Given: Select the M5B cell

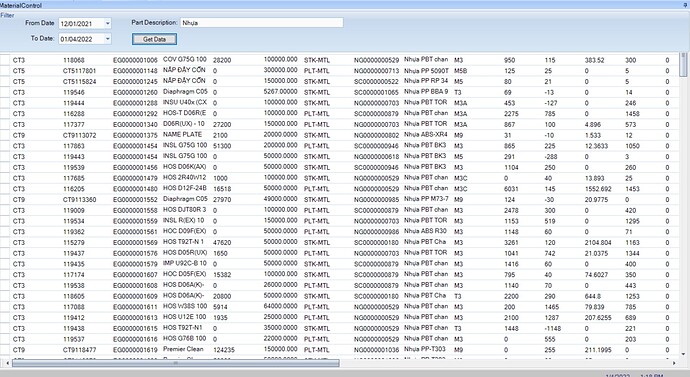Looking at the screenshot, I should 460,70.
